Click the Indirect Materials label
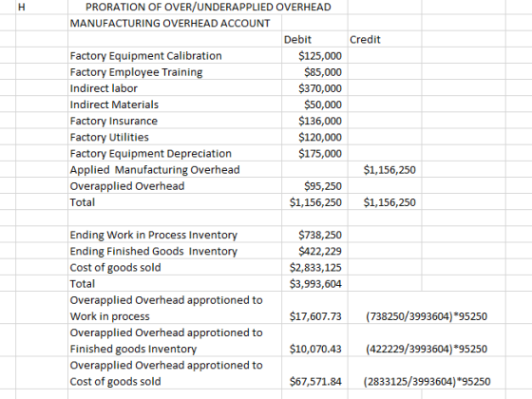The height and width of the screenshot is (399, 532). pos(114,104)
